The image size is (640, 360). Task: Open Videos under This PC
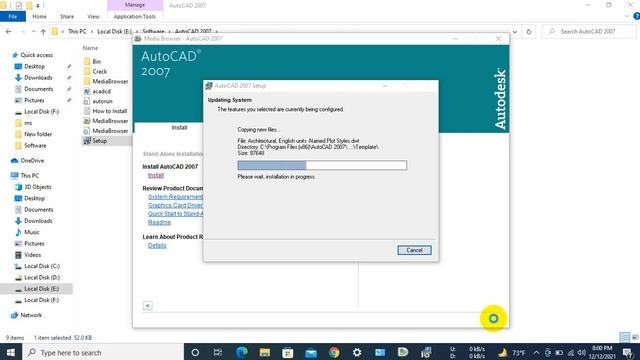(x=32, y=255)
